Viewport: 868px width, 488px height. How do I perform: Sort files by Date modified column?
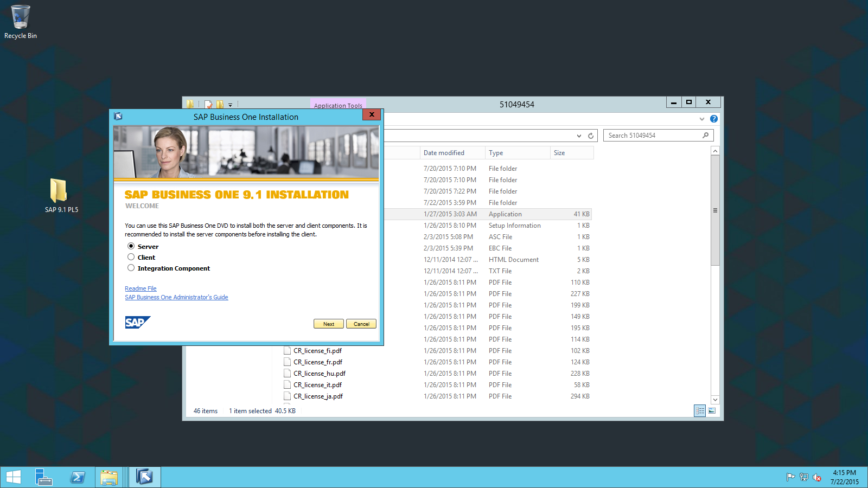coord(452,153)
